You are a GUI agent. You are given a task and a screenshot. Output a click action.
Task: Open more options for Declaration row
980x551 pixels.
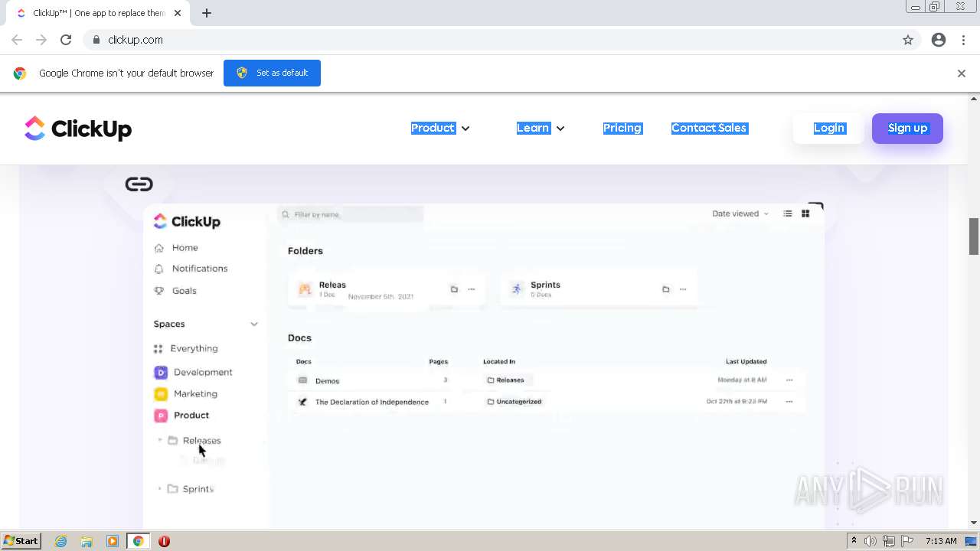point(789,402)
